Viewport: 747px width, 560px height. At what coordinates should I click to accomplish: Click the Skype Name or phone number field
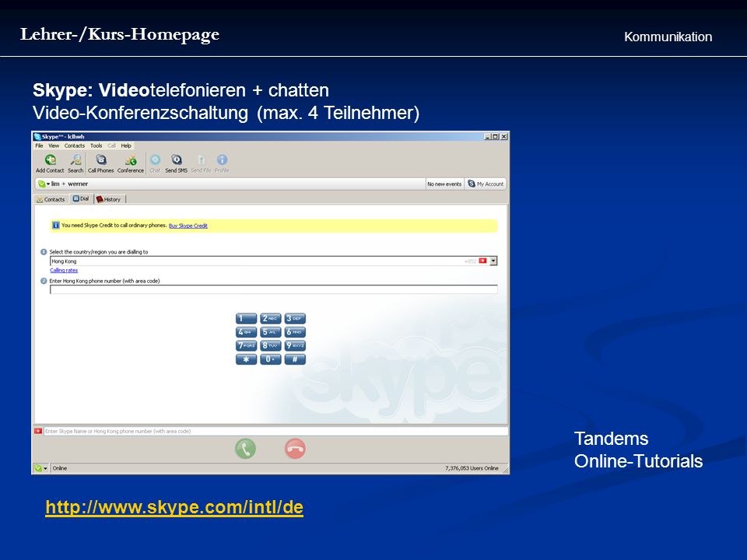click(275, 432)
